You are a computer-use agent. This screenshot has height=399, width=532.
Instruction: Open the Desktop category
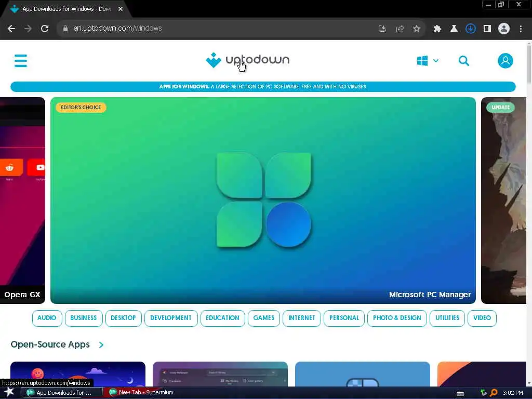123,318
